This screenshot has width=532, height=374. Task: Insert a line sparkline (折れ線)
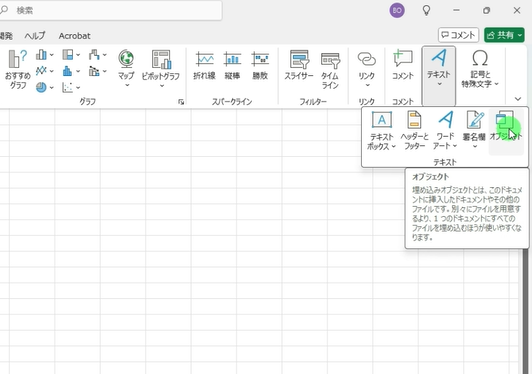[x=204, y=66]
